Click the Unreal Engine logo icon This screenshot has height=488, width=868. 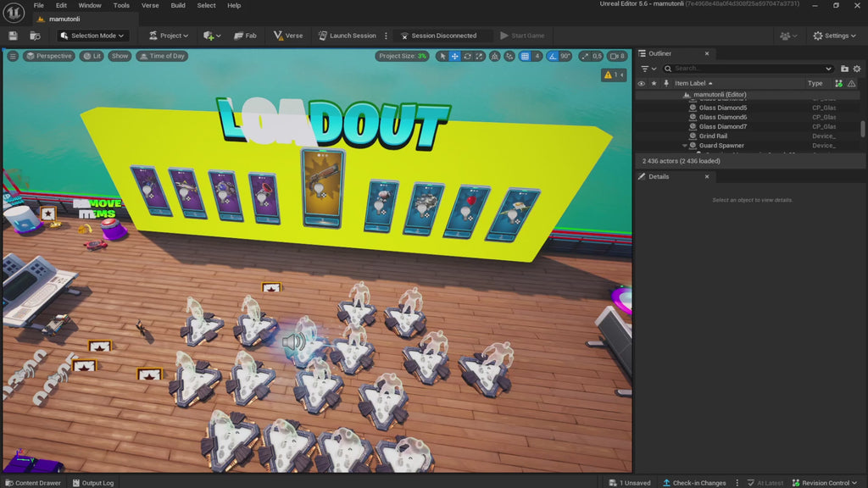coord(14,12)
